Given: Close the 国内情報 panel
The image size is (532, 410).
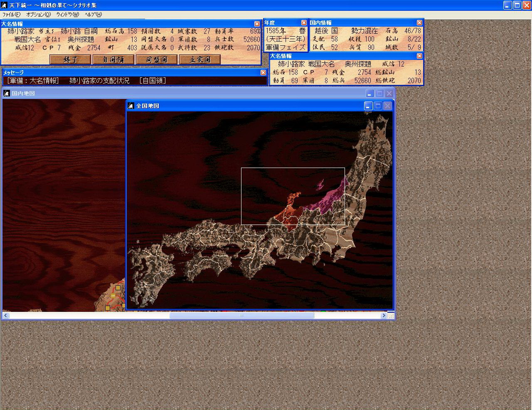Looking at the screenshot, I should [419, 22].
